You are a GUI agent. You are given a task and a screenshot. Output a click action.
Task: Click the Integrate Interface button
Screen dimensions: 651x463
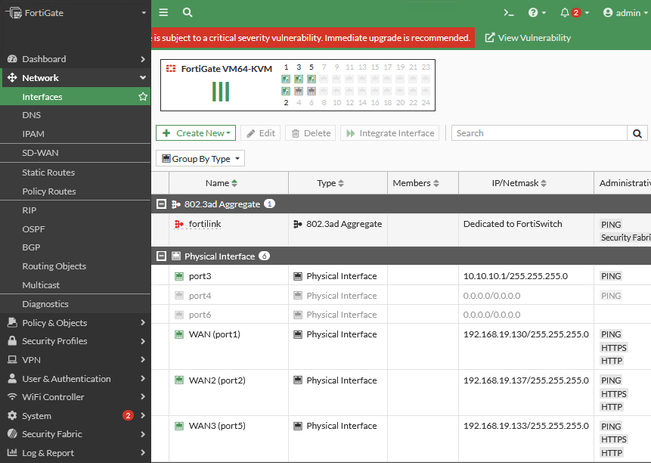tap(390, 133)
